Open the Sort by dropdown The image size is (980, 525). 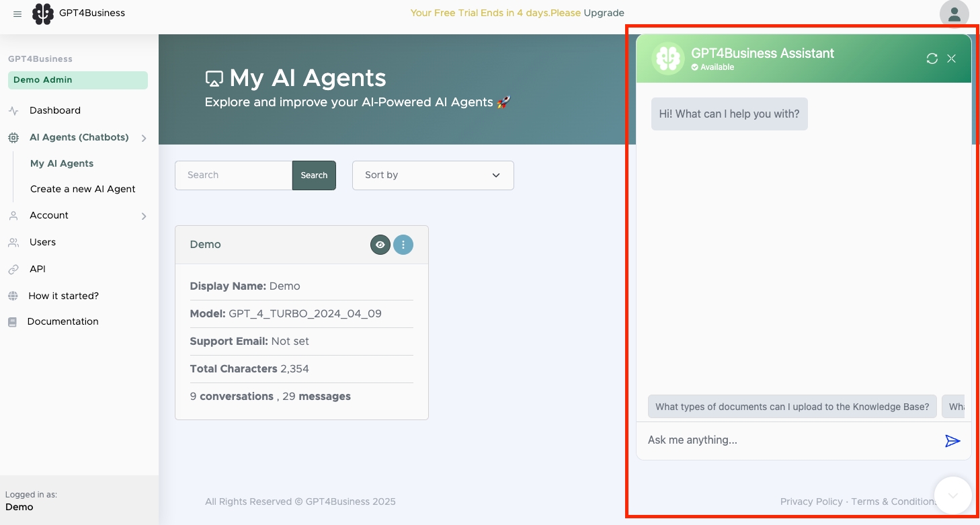[x=433, y=175]
